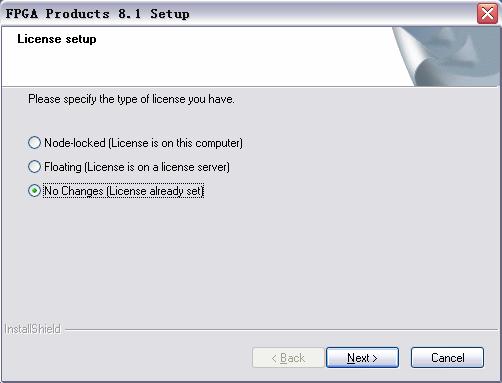Click the '<' arrow on the Back button

pyautogui.click(x=274, y=358)
